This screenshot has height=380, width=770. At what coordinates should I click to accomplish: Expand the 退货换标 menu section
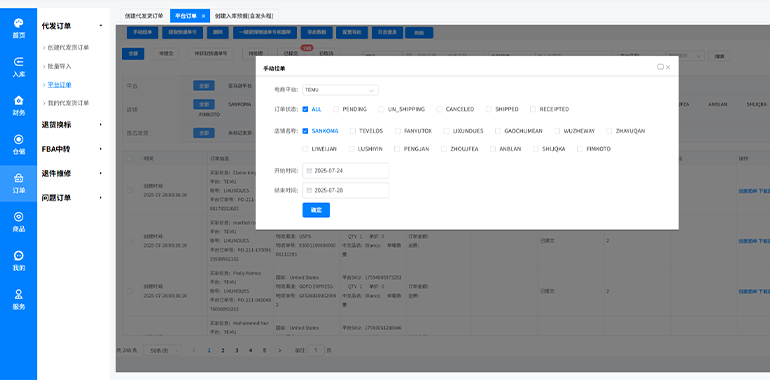point(72,125)
